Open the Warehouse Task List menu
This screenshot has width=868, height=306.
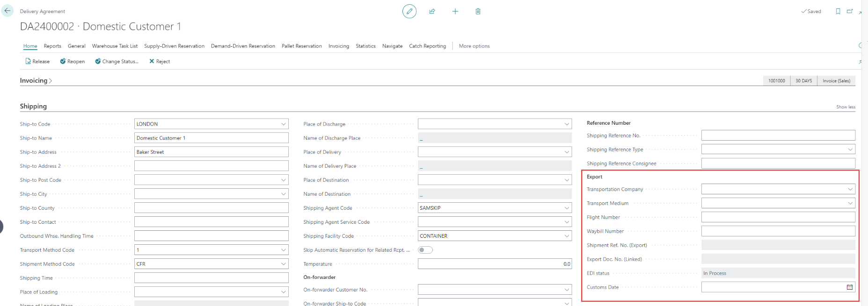115,46
